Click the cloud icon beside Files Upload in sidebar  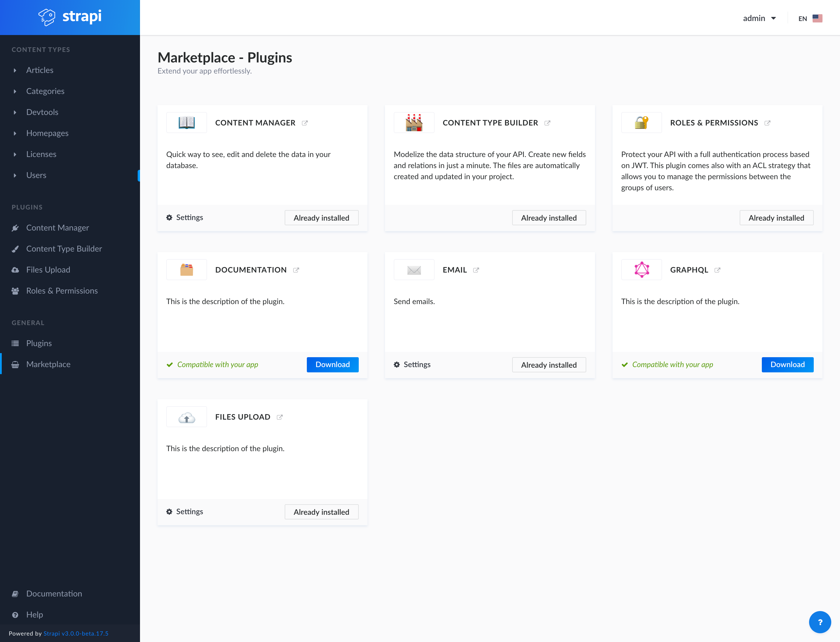point(15,270)
